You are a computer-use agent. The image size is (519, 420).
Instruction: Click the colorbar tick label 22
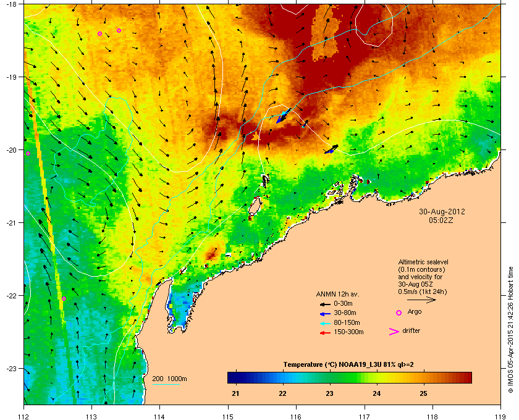tap(282, 394)
